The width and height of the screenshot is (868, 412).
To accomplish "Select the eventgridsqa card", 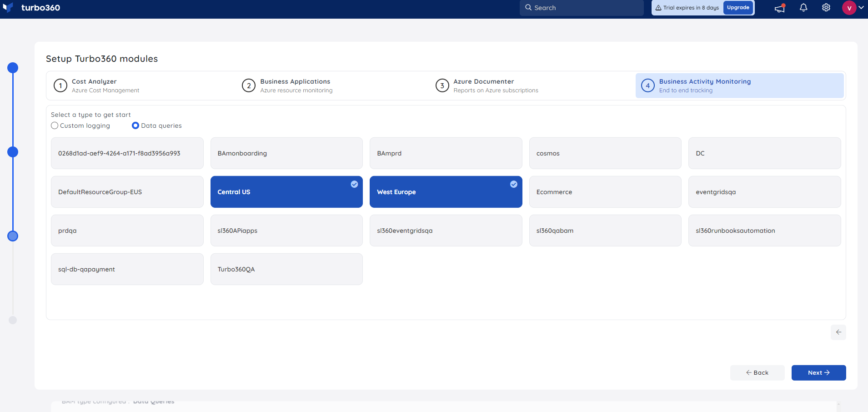I will (765, 192).
